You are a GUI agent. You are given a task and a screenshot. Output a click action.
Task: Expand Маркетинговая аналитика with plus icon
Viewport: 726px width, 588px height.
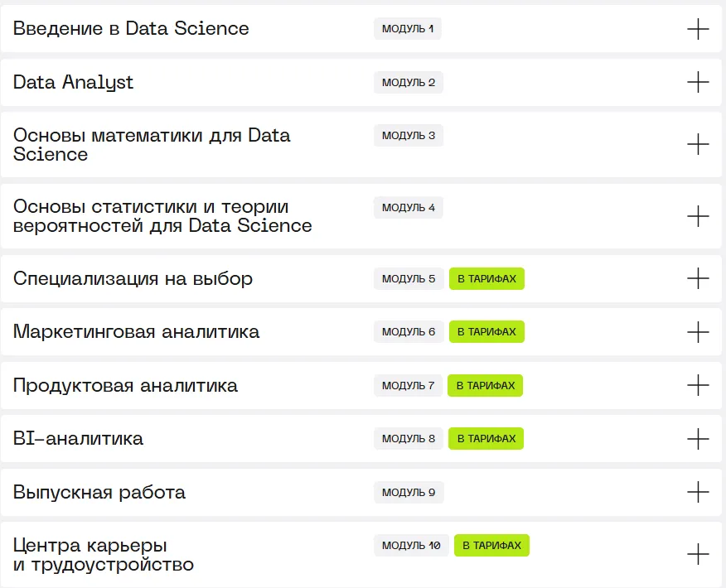point(698,332)
